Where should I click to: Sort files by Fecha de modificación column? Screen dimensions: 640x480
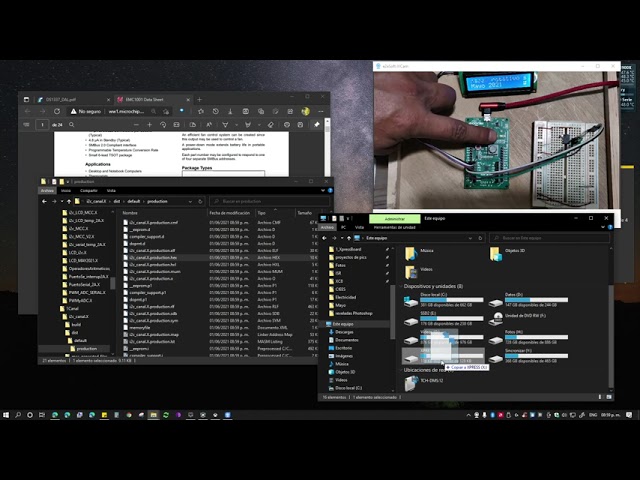tap(230, 213)
